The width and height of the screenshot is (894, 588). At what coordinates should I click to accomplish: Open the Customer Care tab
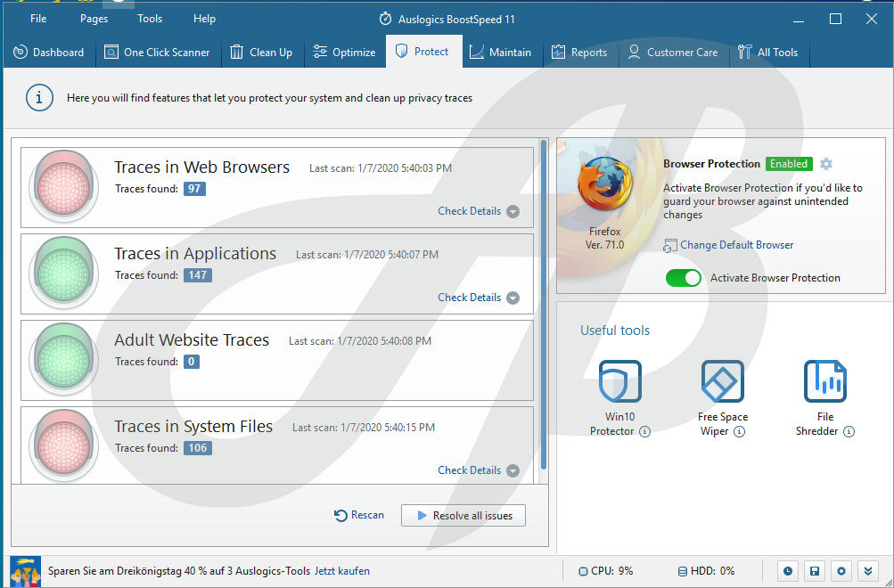tap(673, 52)
